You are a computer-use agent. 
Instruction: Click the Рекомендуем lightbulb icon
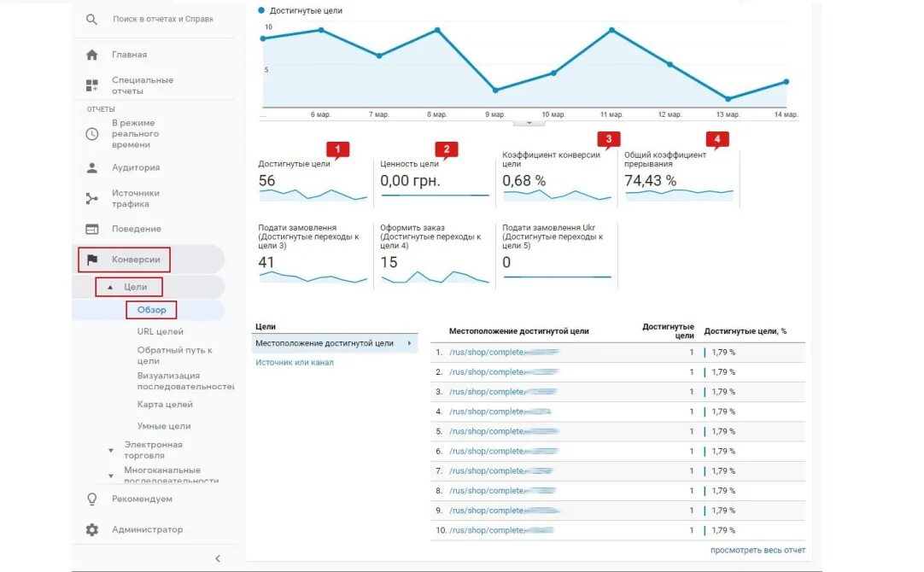[92, 499]
